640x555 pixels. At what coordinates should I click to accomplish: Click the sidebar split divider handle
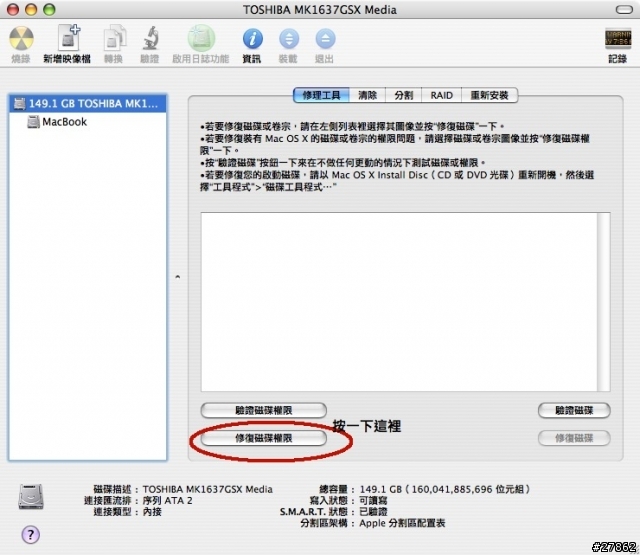point(178,277)
